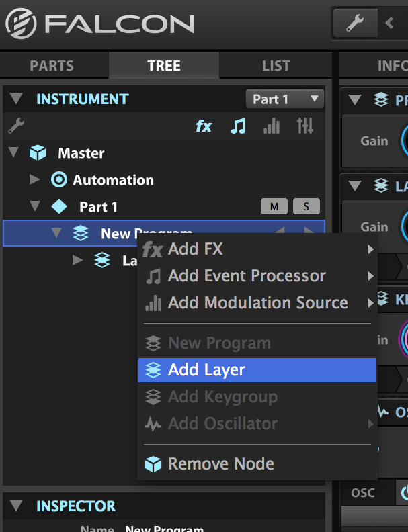Click the arrow at Add Modulation Source row end
408x532 pixels.
[x=370, y=303]
